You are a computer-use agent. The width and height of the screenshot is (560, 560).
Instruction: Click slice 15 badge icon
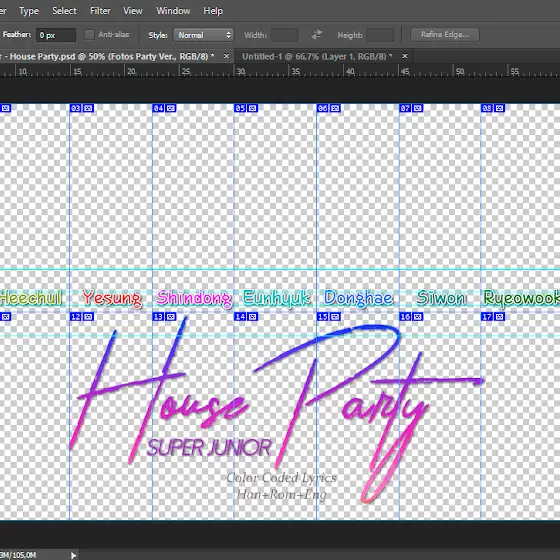(335, 317)
